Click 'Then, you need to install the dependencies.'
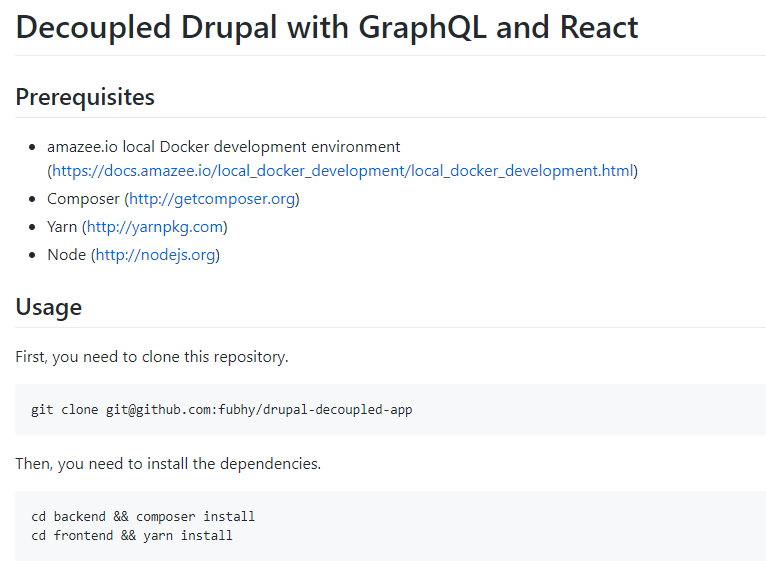The width and height of the screenshot is (766, 574). tap(168, 464)
